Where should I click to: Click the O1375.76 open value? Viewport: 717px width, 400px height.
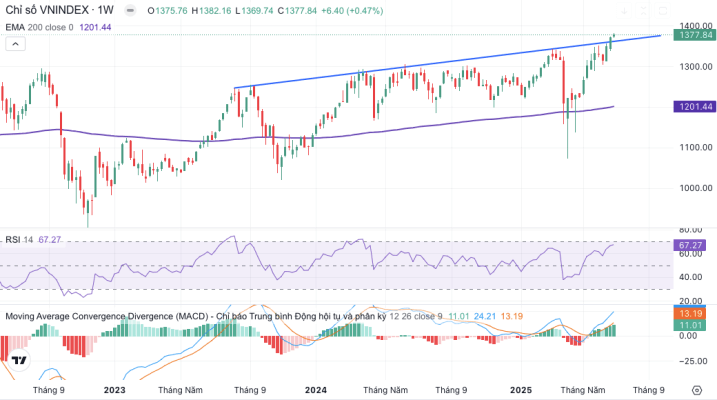click(167, 11)
